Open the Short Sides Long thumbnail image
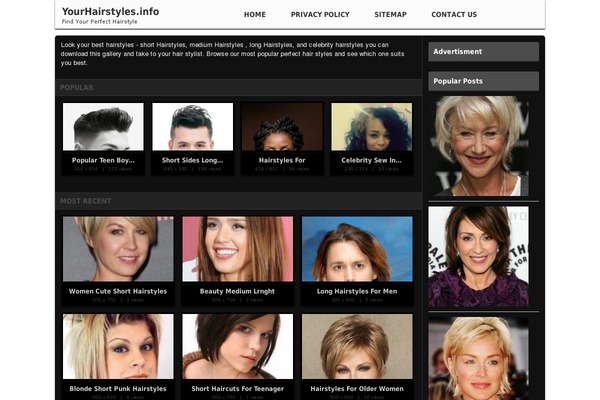600x400 pixels. tap(192, 126)
